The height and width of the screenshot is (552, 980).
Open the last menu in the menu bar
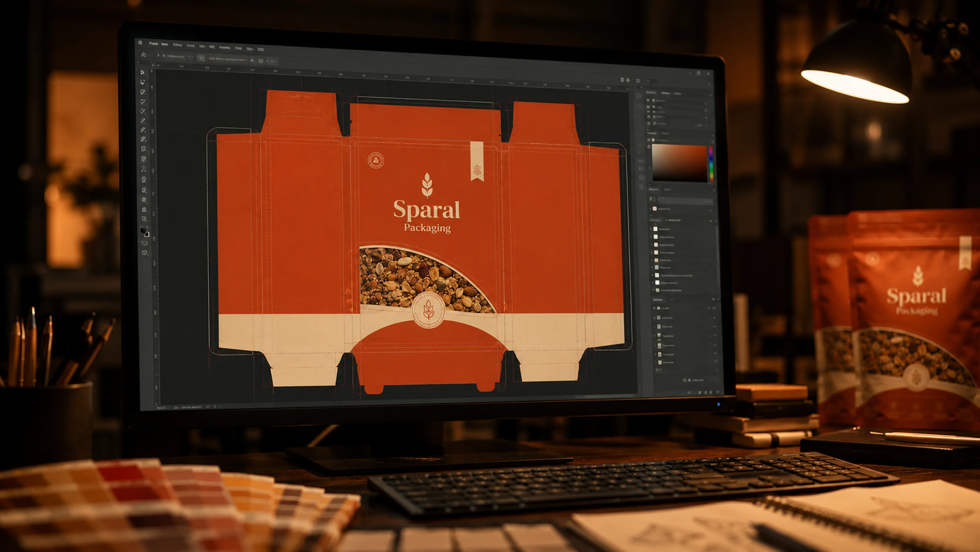[261, 49]
